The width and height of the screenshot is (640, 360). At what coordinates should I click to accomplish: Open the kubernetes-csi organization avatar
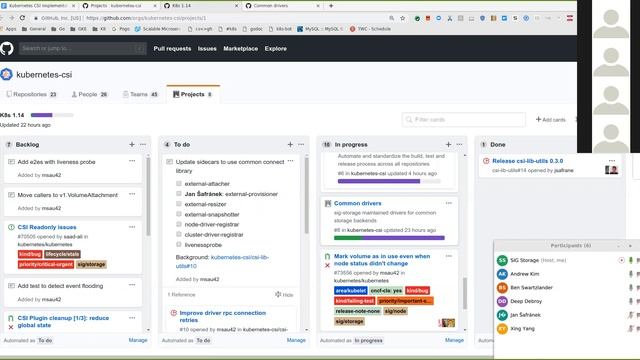point(7,74)
